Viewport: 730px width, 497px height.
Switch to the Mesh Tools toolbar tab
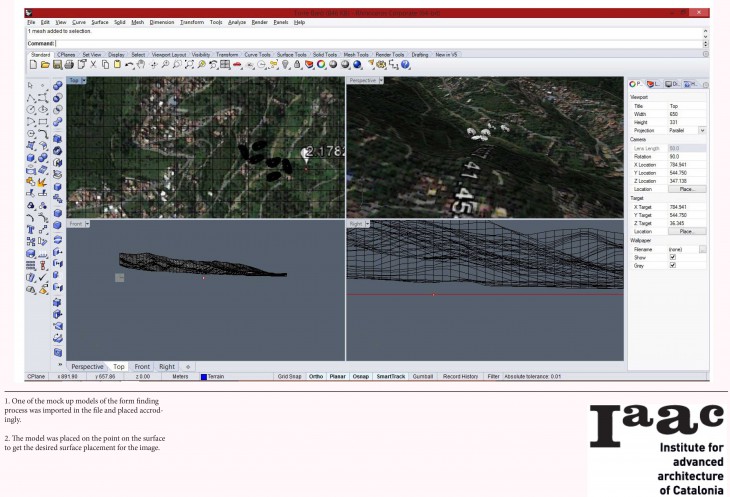[x=356, y=55]
